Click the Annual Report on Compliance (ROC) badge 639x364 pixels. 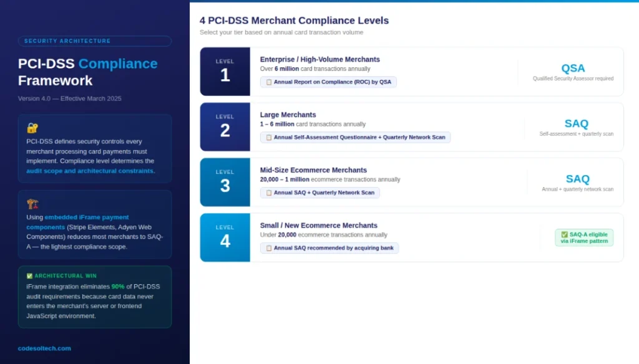329,82
